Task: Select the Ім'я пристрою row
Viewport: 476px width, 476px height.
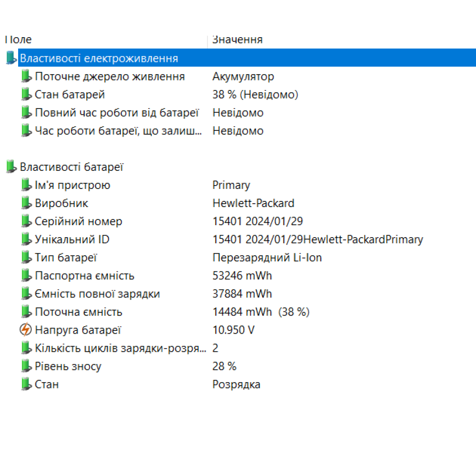Action: (x=72, y=185)
